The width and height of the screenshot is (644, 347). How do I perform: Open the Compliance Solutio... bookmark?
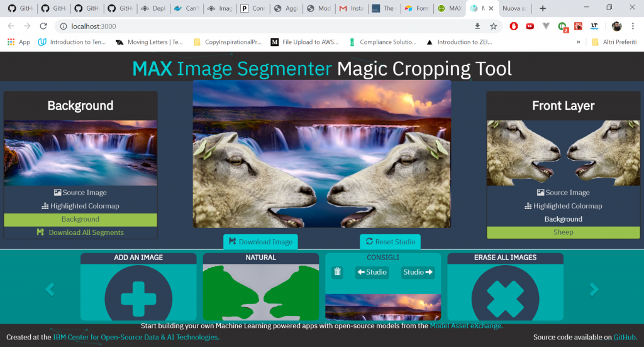point(382,42)
